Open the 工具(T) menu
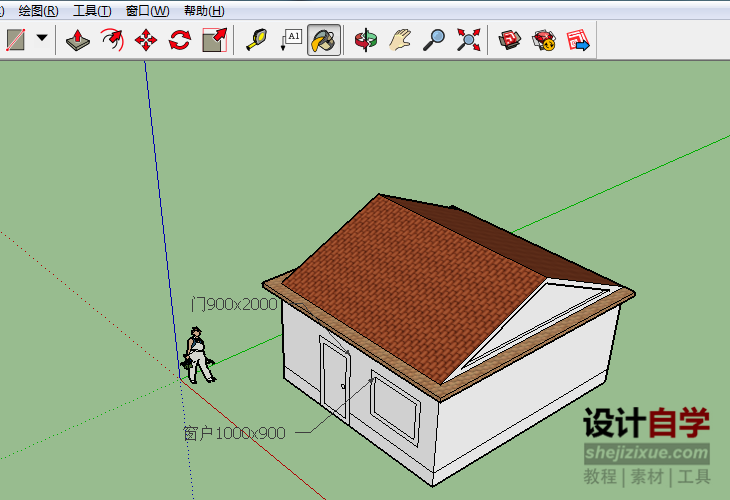730x500 pixels. (92, 11)
